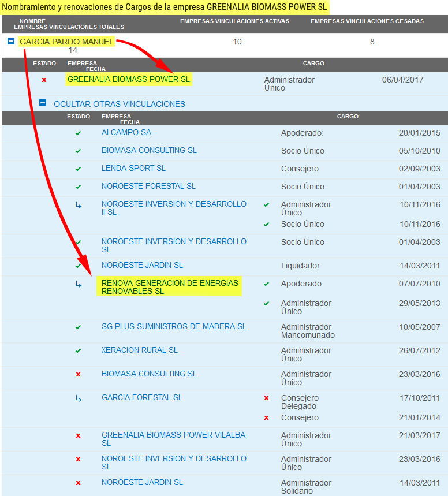Open the GARCIA PARDO MANUEL link
Viewport: 448px width, 496px height.
click(x=66, y=42)
